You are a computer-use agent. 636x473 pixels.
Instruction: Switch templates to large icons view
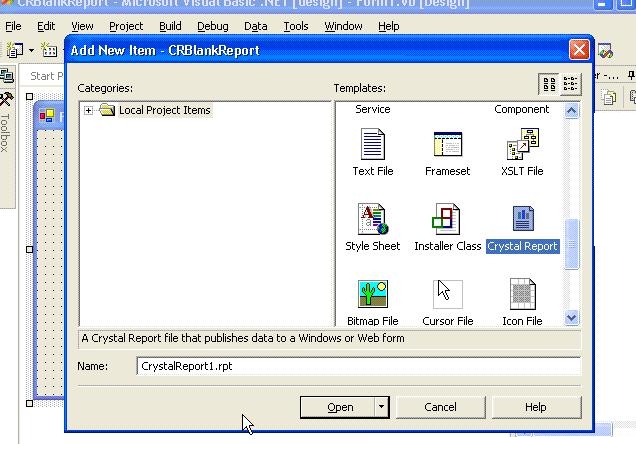[548, 84]
